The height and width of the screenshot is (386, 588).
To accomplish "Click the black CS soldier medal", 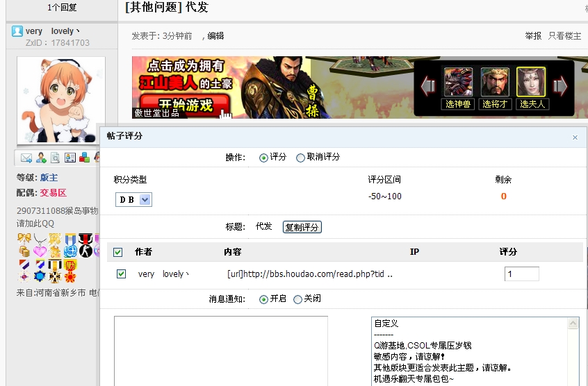I will point(85,245).
